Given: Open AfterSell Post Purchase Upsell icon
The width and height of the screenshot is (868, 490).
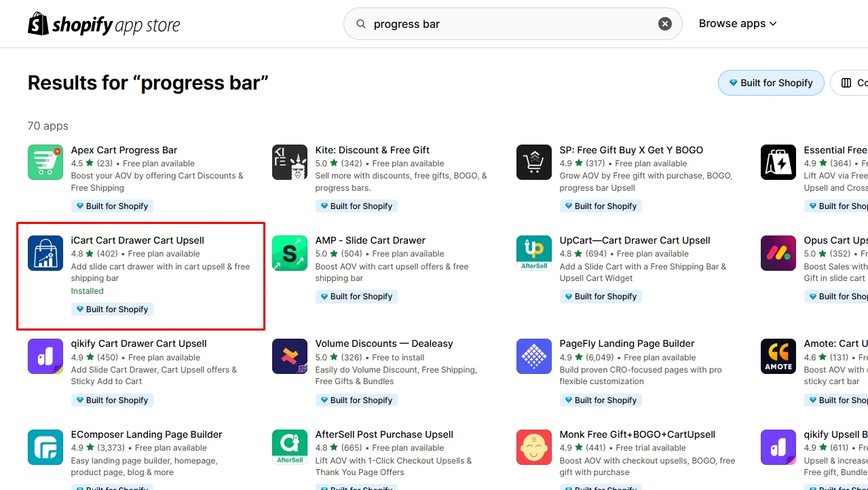Looking at the screenshot, I should 290,447.
